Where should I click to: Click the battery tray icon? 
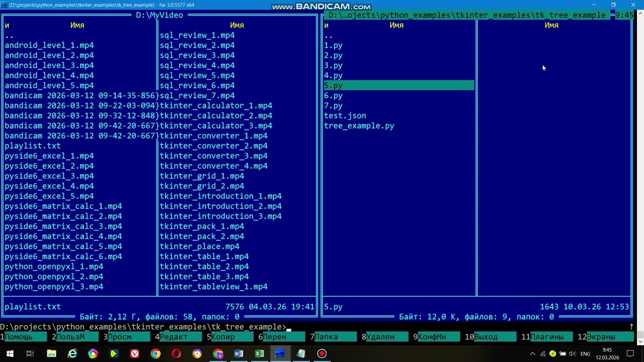pyautogui.click(x=562, y=354)
